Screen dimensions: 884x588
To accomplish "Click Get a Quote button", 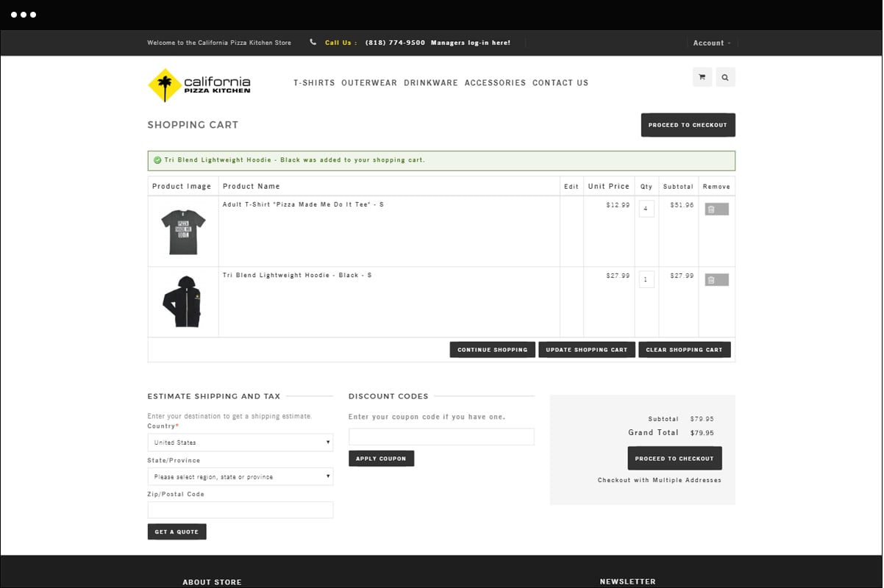I will 177,531.
